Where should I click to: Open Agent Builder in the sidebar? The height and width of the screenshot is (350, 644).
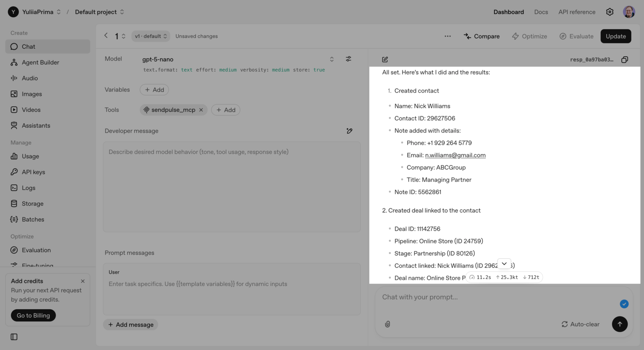tap(40, 62)
